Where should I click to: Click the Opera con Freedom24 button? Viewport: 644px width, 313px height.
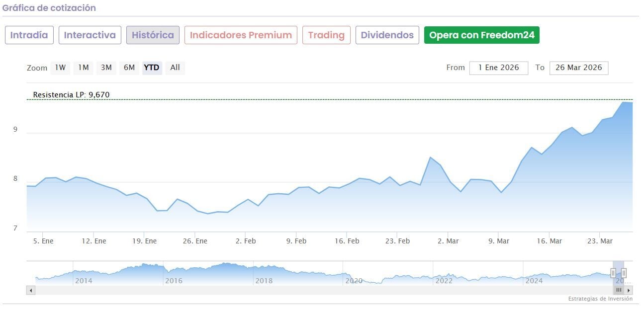tap(481, 35)
